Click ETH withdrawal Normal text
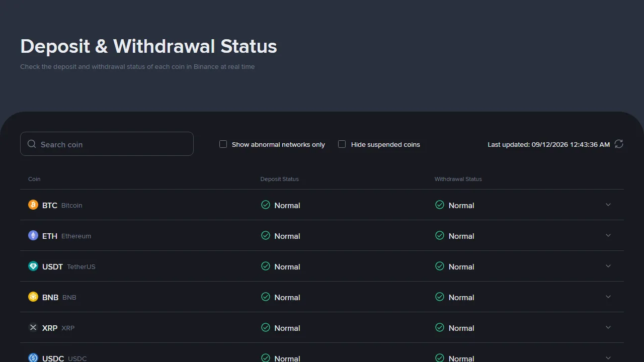 coord(461,236)
